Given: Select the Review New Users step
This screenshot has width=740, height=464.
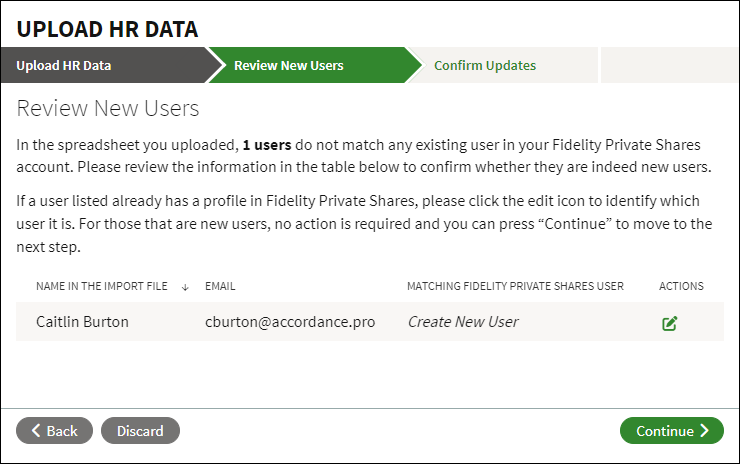Looking at the screenshot, I should tap(289, 66).
